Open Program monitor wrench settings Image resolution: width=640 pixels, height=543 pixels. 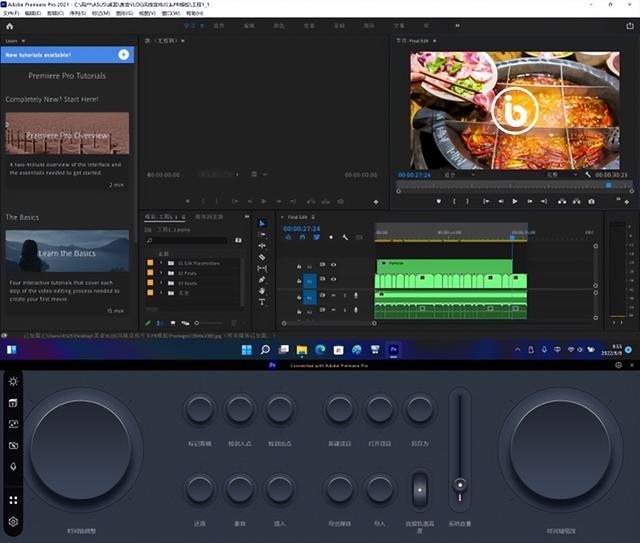point(588,175)
